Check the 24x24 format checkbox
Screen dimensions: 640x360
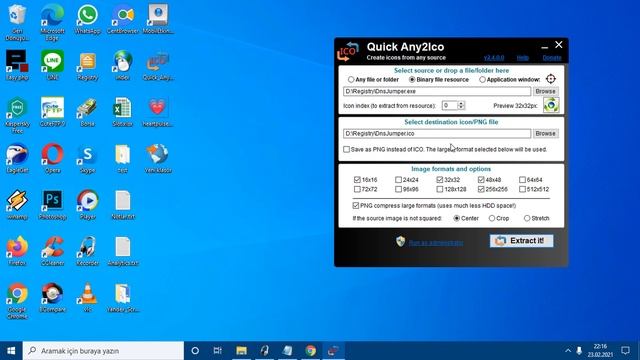point(398,180)
